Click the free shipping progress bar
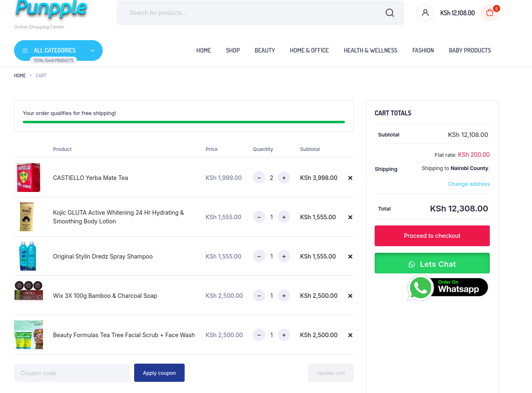Viewport: 532px width, 393px height. [184, 122]
